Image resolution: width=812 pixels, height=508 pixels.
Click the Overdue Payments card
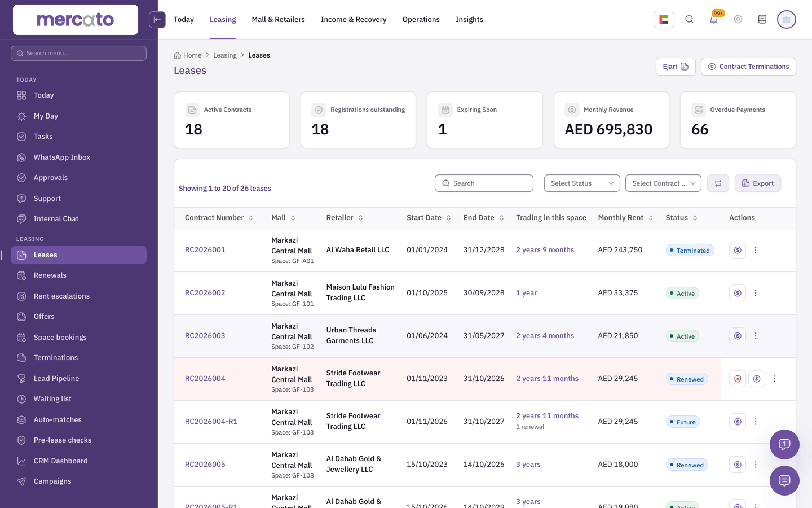[738, 120]
